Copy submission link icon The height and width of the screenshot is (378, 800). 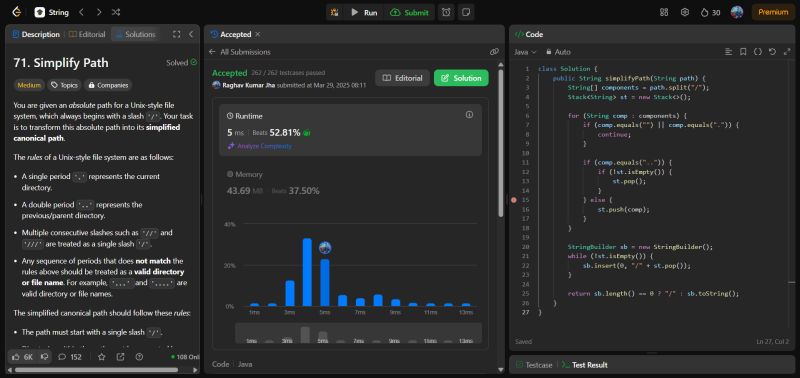[x=494, y=52]
